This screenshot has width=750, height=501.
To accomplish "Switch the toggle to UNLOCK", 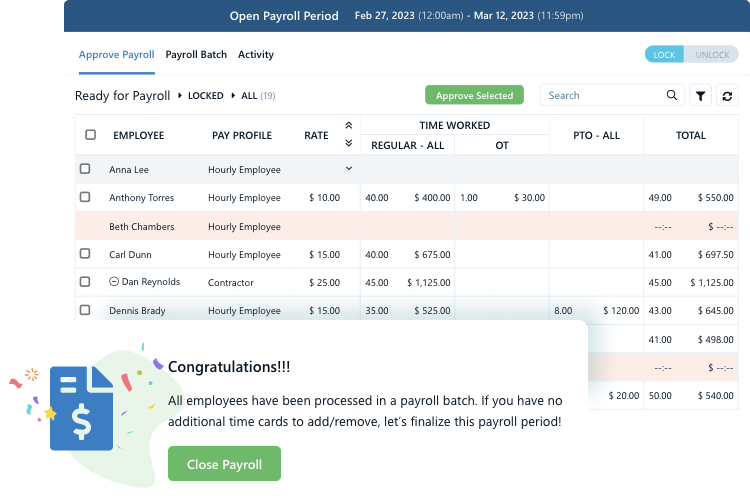I will [x=712, y=55].
